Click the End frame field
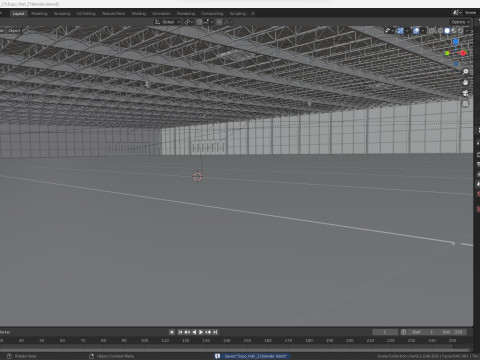Image resolution: width=480 pixels, height=360 pixels. tap(452, 332)
